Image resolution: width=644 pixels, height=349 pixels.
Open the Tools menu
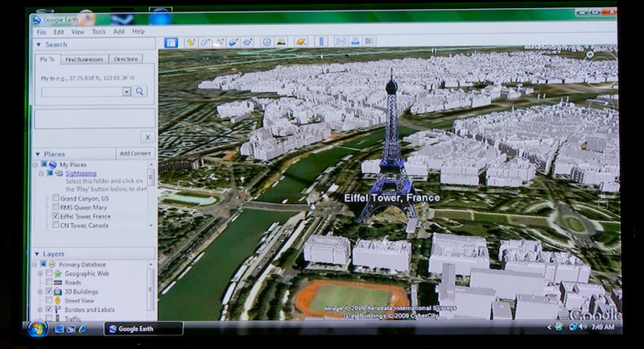(x=98, y=31)
